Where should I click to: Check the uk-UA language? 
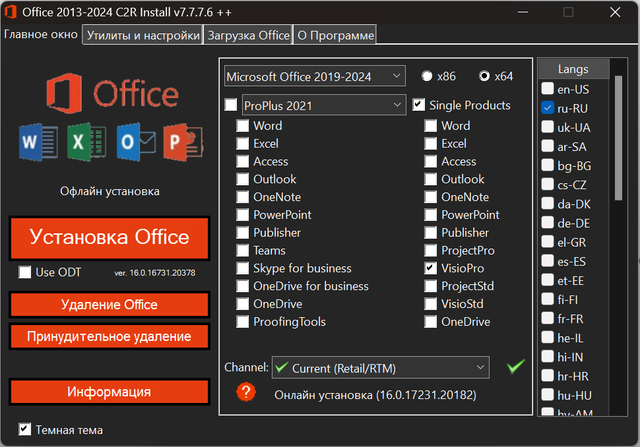coord(547,127)
